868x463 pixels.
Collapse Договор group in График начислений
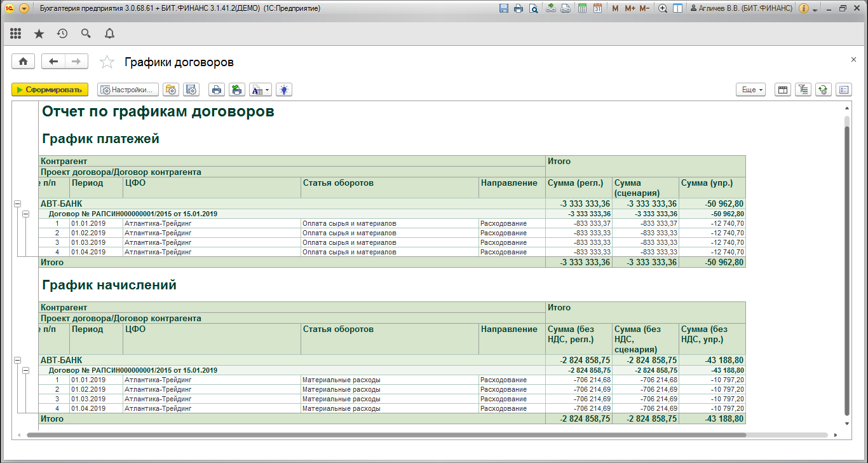point(26,370)
